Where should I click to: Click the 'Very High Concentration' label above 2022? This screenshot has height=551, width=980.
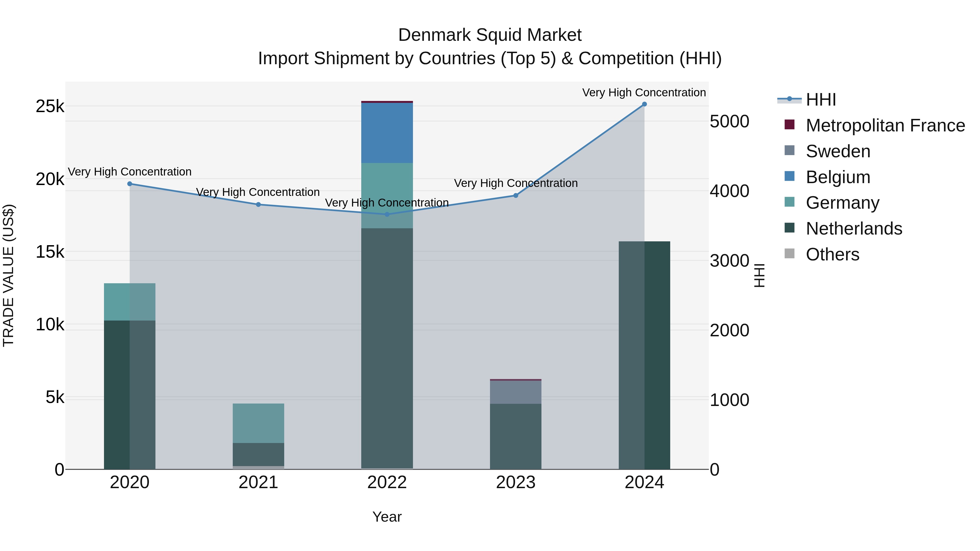[x=387, y=203]
